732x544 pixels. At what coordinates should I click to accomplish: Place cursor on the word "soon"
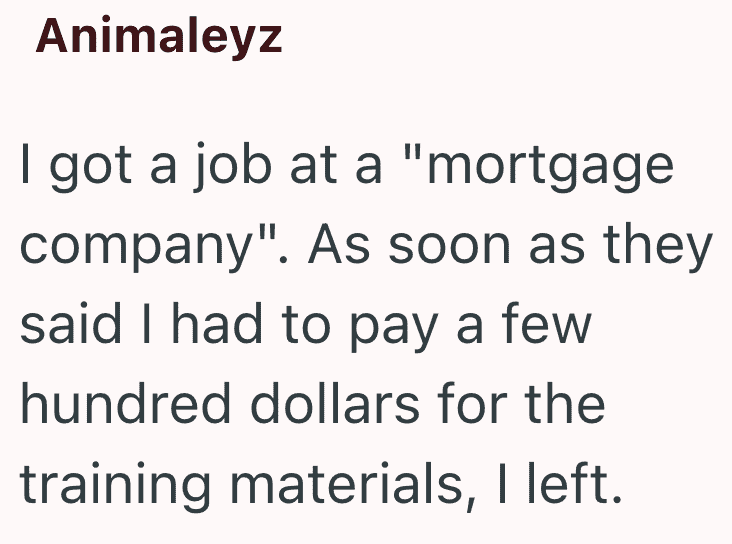(x=449, y=247)
